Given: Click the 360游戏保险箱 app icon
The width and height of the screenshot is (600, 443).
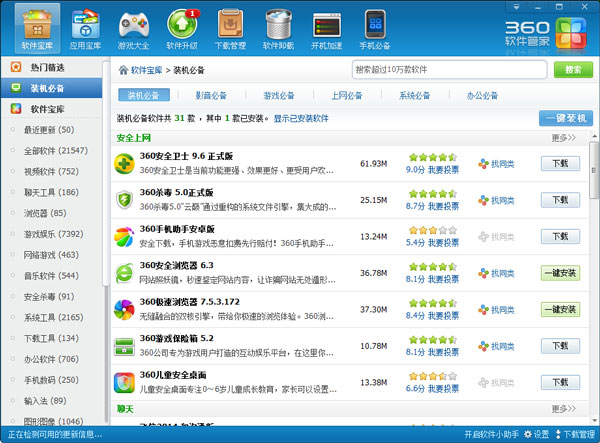Looking at the screenshot, I should coord(124,346).
